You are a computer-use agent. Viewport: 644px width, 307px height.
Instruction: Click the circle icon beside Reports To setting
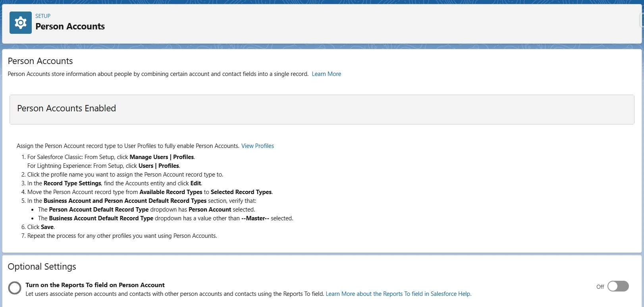15,288
